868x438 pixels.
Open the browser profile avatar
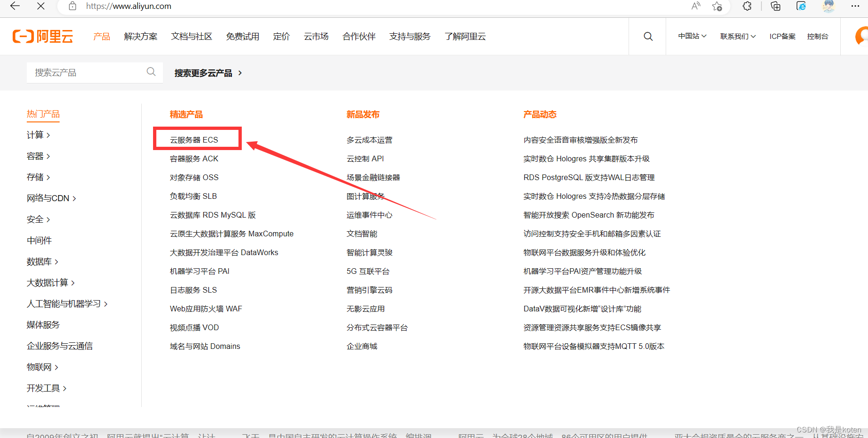[829, 6]
